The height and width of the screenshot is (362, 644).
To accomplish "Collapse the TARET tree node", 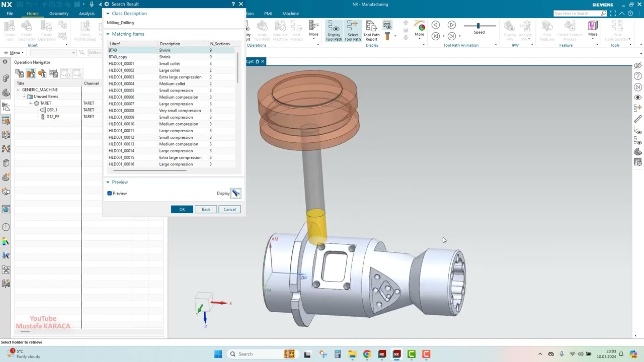I will tap(30, 103).
